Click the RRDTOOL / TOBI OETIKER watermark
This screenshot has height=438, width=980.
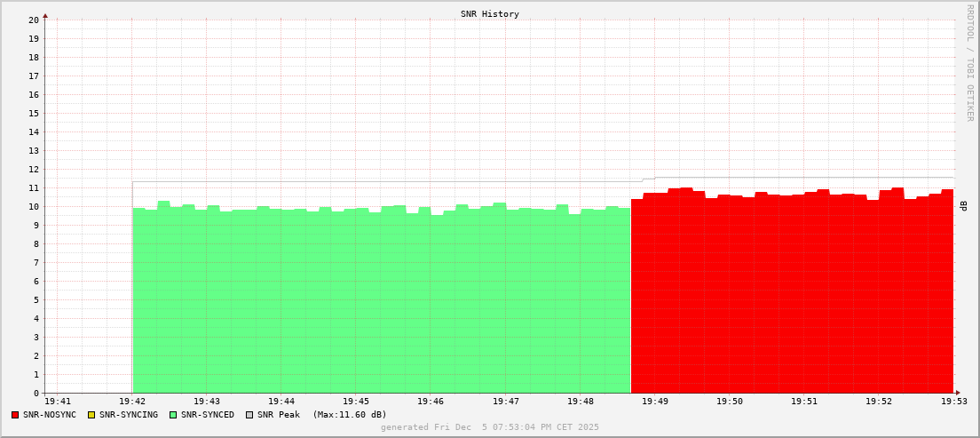pos(969,62)
